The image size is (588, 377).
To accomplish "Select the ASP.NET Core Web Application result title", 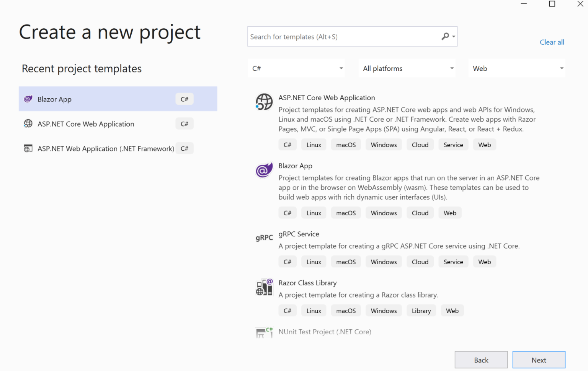I will (x=327, y=97).
